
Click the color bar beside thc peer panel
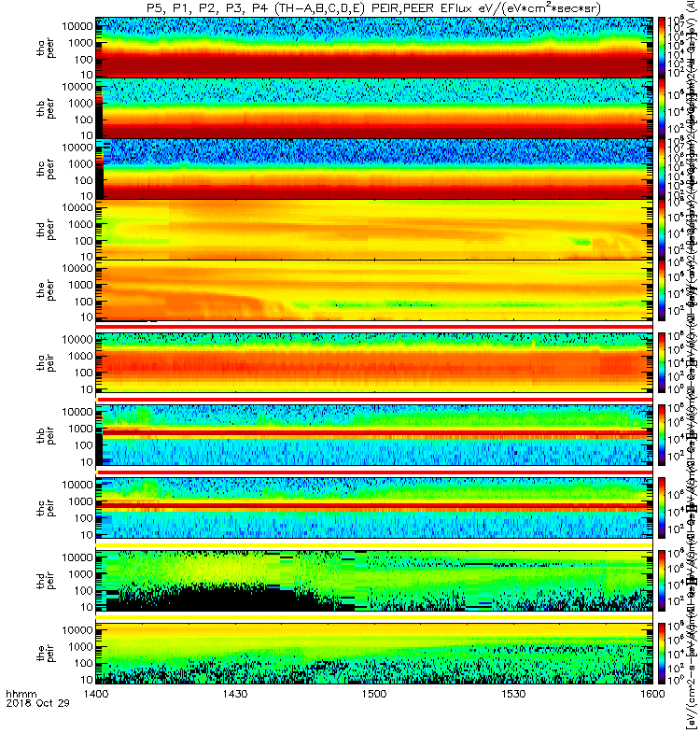click(x=662, y=169)
